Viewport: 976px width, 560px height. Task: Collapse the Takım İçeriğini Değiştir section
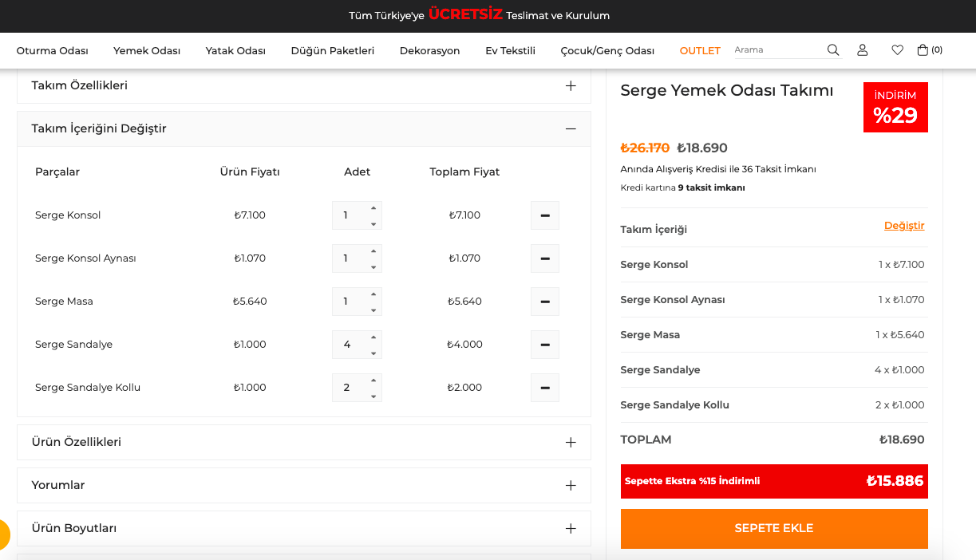coord(304,128)
